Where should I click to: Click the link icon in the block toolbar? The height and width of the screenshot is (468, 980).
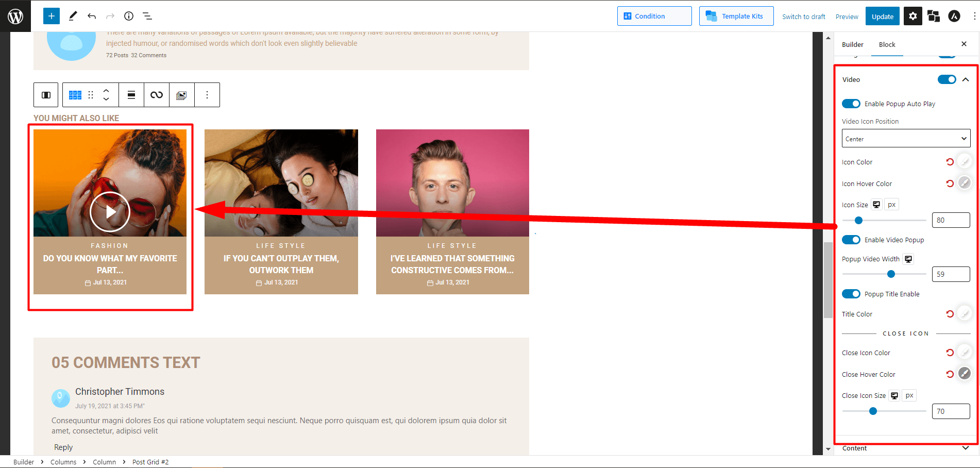[x=157, y=95]
